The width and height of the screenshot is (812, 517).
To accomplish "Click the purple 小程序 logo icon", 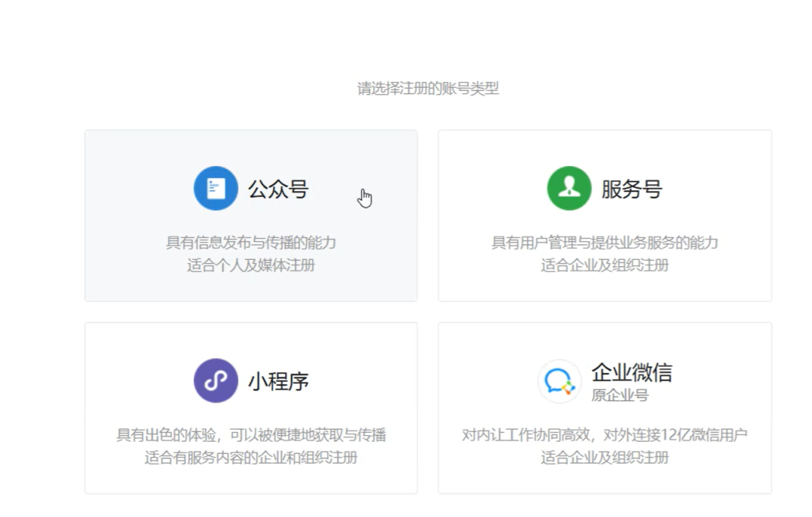I will point(216,381).
